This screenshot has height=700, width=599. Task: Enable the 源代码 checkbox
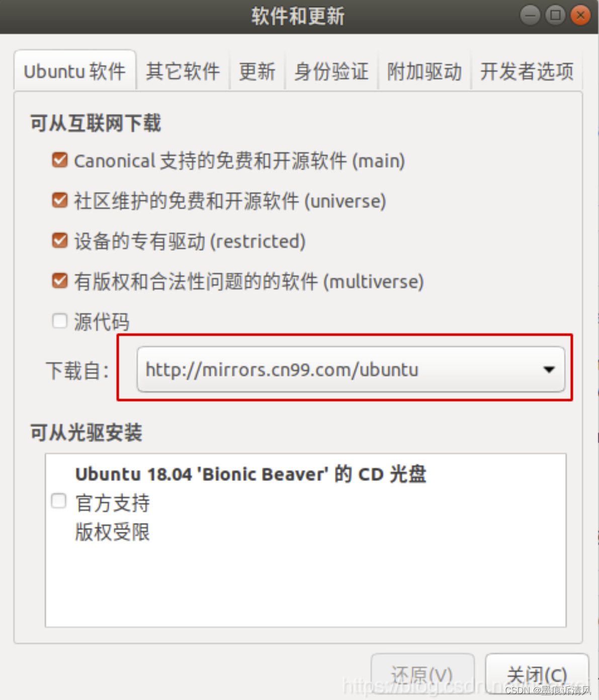pyautogui.click(x=60, y=321)
